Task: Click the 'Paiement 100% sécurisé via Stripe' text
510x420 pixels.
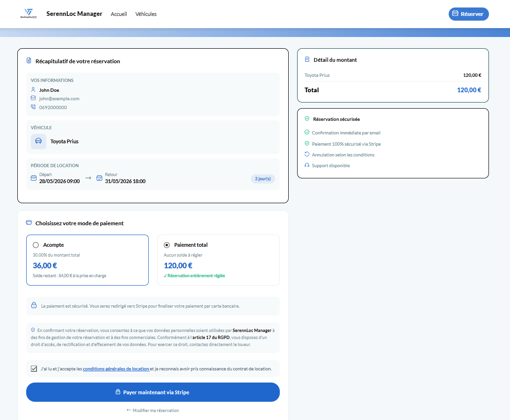Action: tap(346, 144)
